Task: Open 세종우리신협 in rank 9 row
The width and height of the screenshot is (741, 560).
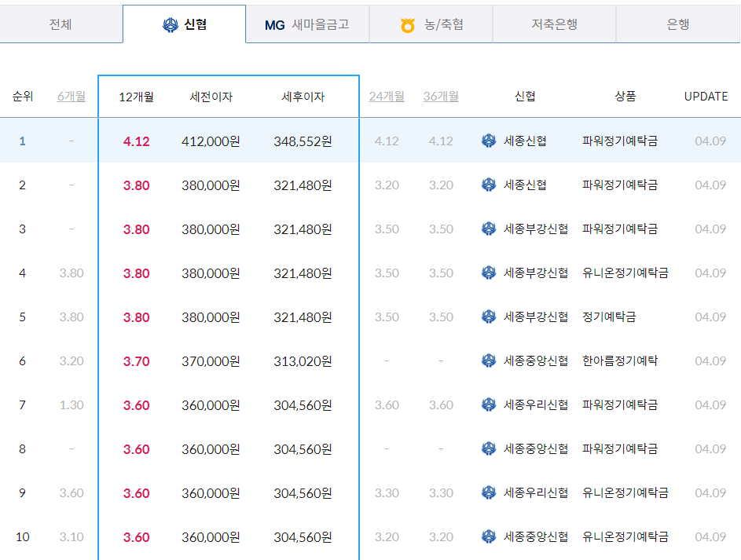Action: [536, 492]
